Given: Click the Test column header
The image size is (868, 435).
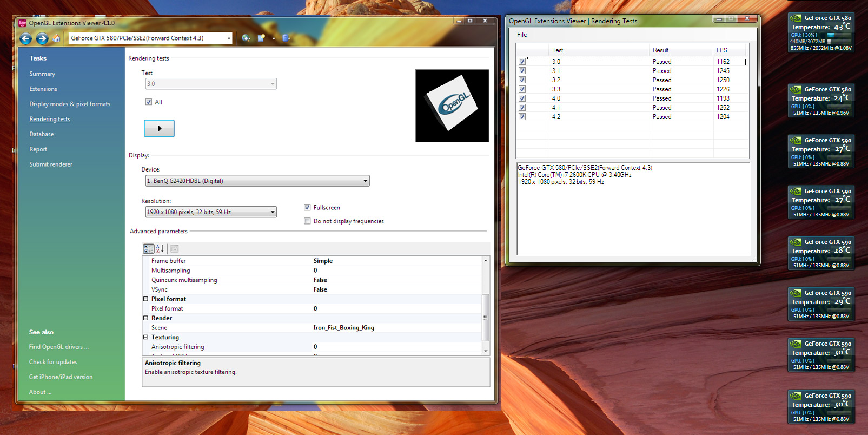Looking at the screenshot, I should pyautogui.click(x=599, y=50).
